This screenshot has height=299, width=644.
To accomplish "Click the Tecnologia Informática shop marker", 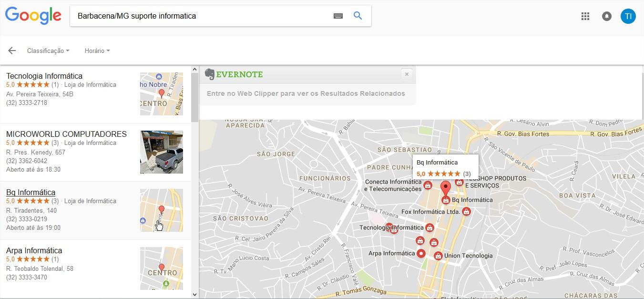I will pyautogui.click(x=429, y=228).
